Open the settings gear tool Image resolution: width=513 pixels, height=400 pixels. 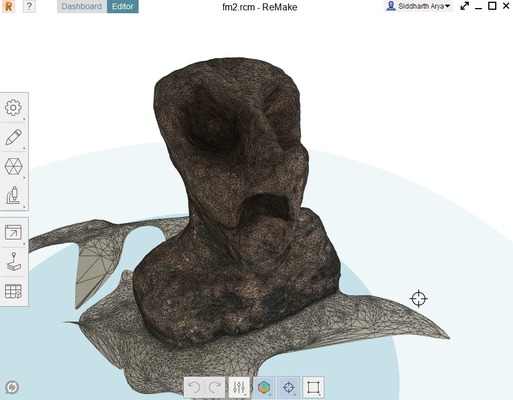[13, 108]
